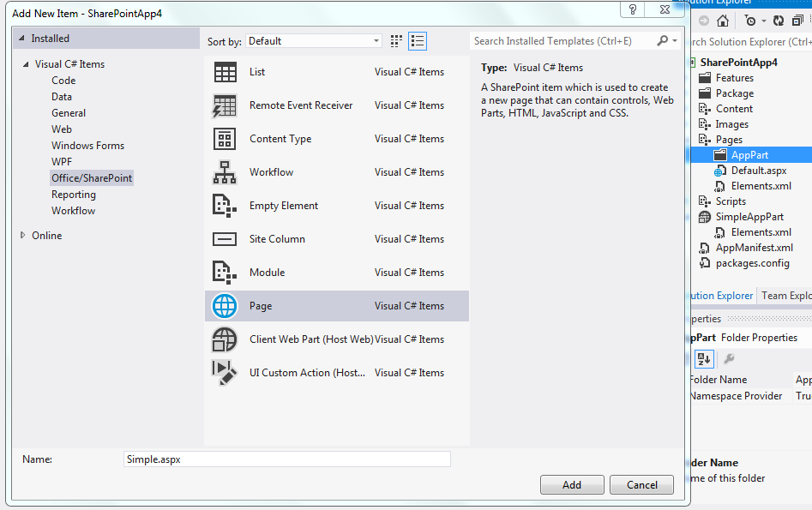The image size is (812, 510).
Task: Click the Installed header label
Action: tap(50, 39)
